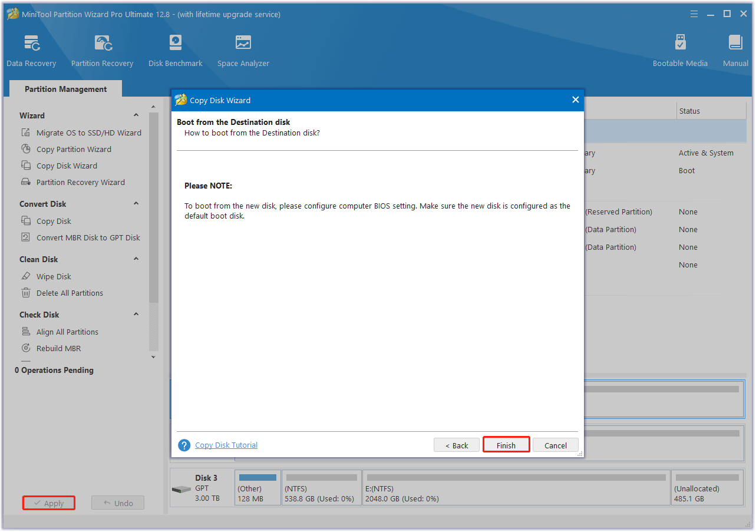
Task: Cancel the Copy Disk Wizard
Action: 556,445
